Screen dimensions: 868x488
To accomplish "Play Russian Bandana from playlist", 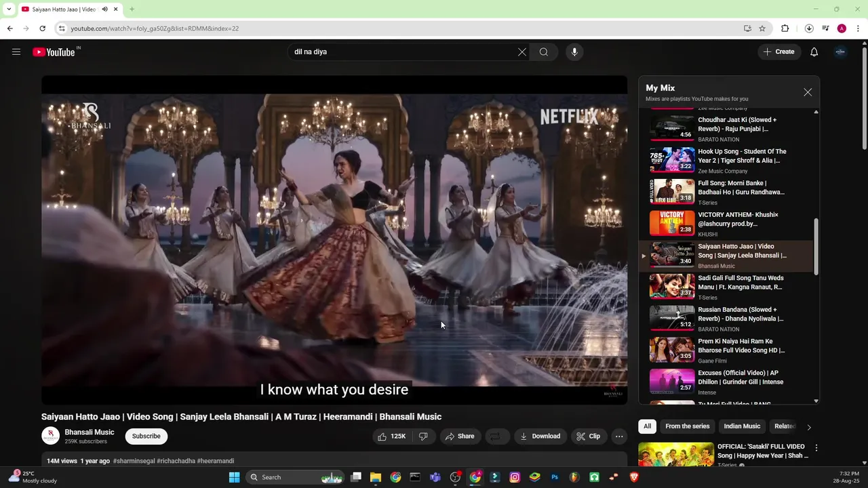I will click(727, 319).
